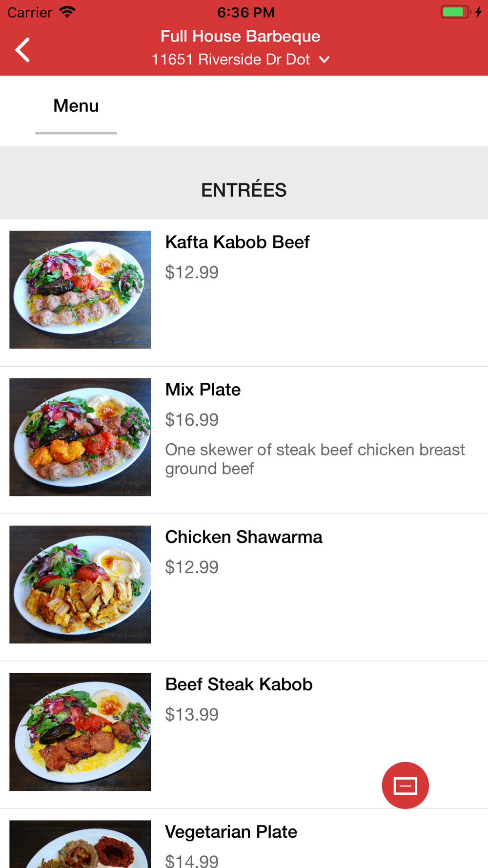Image resolution: width=488 pixels, height=868 pixels.
Task: Tap the Wi-Fi status icon
Action: pyautogui.click(x=67, y=12)
